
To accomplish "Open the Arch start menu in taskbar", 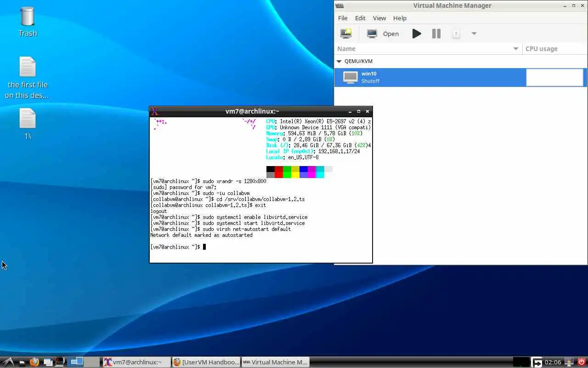I will (x=8, y=362).
